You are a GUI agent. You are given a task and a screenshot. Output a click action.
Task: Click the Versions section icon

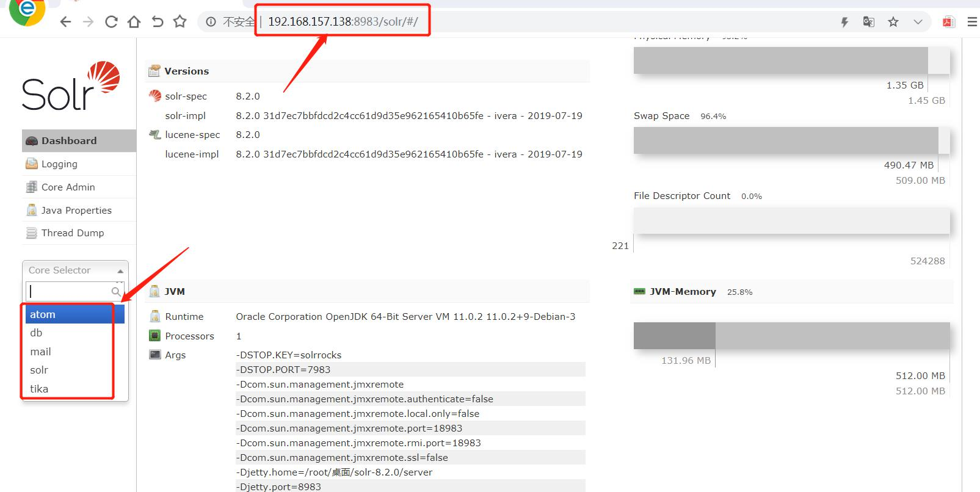(154, 71)
